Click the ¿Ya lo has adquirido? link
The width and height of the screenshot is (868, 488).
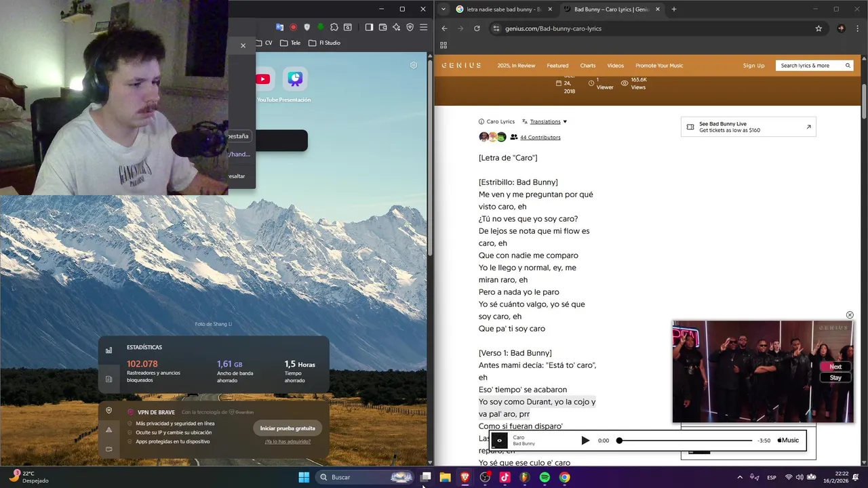[x=288, y=441]
